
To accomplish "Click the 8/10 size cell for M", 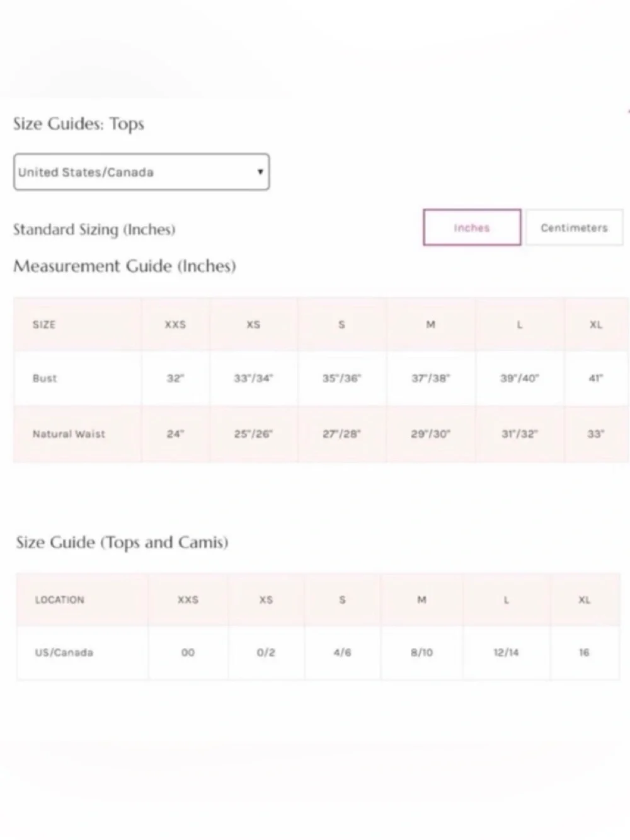I will tap(421, 653).
